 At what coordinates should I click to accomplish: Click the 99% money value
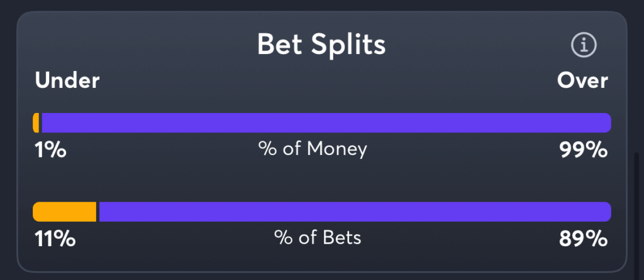click(x=584, y=150)
